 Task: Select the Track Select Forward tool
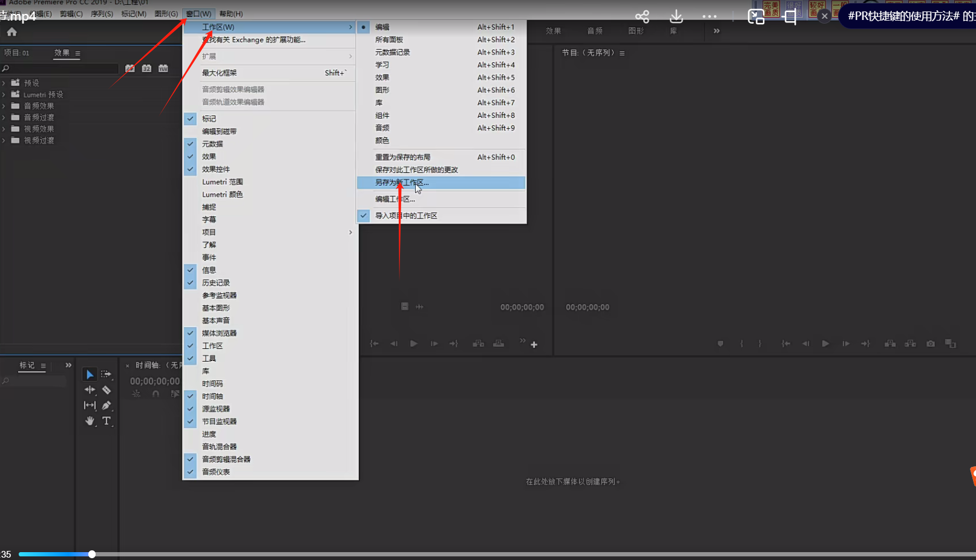coord(106,374)
